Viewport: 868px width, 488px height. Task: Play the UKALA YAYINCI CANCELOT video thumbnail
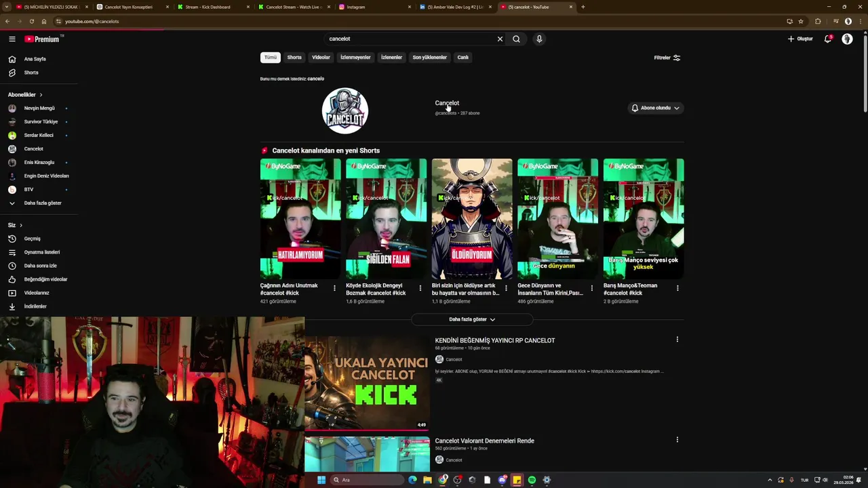367,383
